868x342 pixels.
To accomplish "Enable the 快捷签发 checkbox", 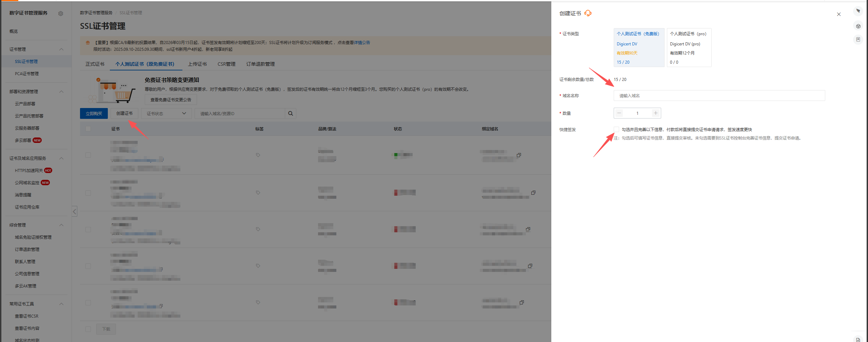I will [x=616, y=129].
